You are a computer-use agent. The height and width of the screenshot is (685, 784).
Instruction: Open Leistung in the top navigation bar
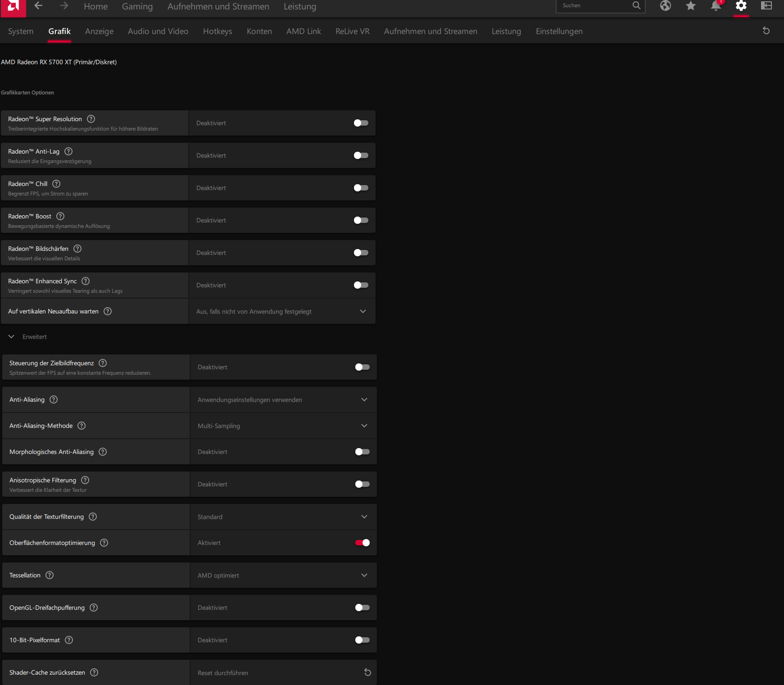[x=300, y=6]
